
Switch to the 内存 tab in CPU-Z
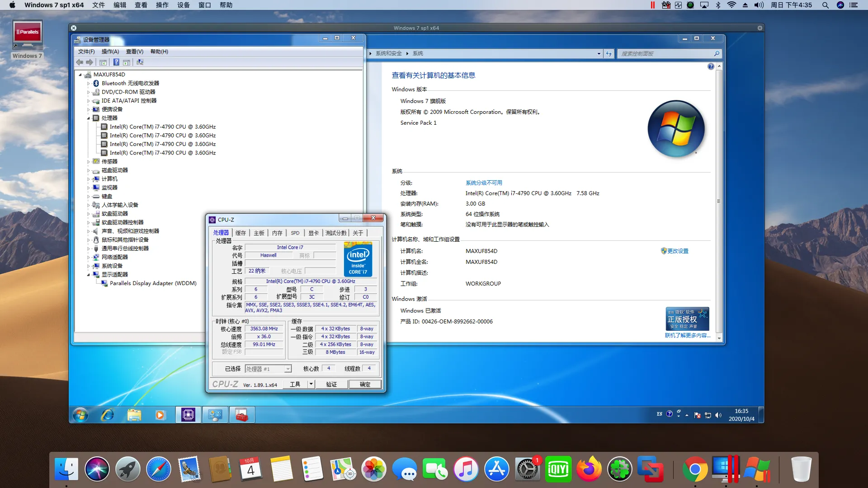click(277, 233)
